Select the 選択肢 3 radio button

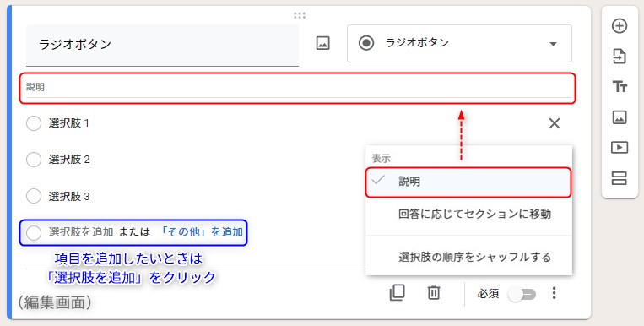34,196
